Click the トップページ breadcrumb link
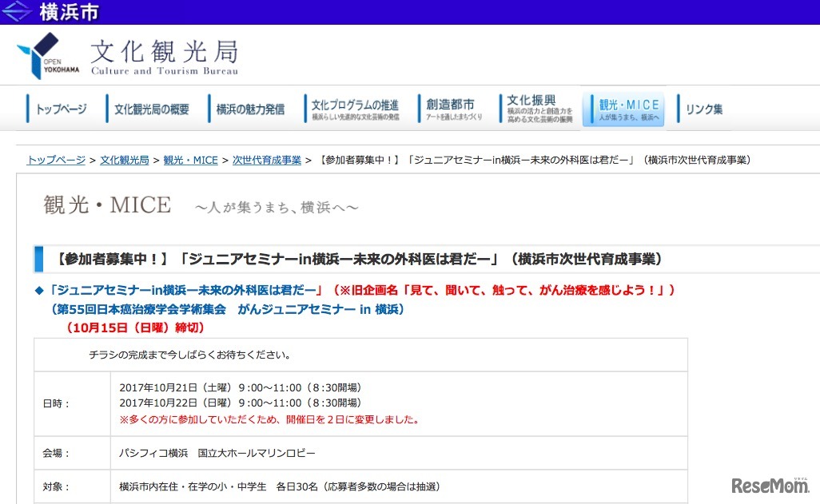Viewport: 820px width, 504px height. coord(55,160)
